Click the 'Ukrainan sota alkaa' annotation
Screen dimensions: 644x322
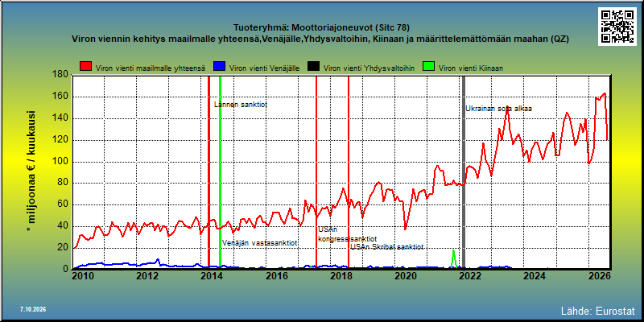[498, 109]
